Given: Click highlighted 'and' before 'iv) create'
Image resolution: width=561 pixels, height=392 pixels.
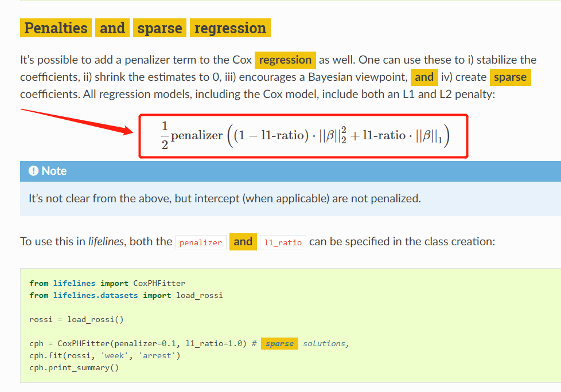Looking at the screenshot, I should click(x=424, y=77).
